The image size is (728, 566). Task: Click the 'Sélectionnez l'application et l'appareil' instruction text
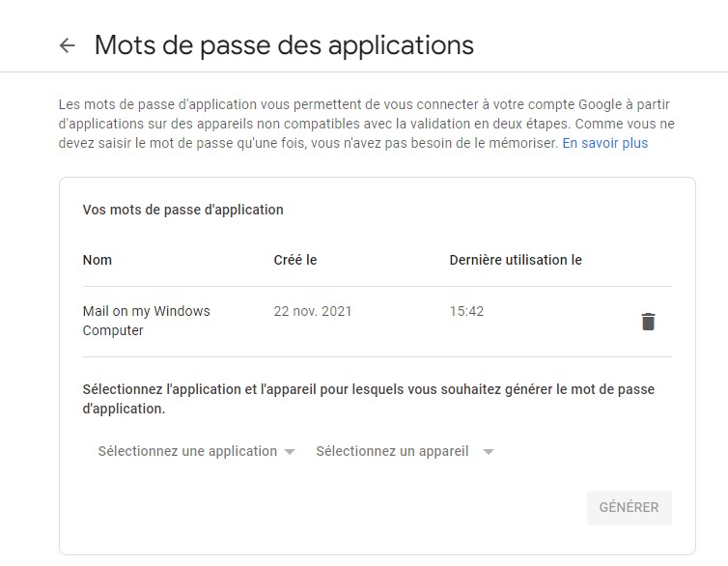(369, 399)
